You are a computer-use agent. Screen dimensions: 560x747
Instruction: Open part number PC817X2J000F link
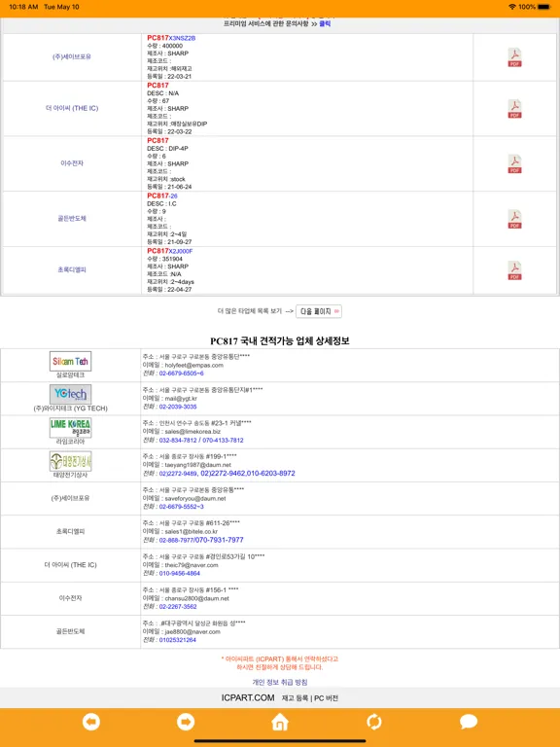tap(169, 251)
